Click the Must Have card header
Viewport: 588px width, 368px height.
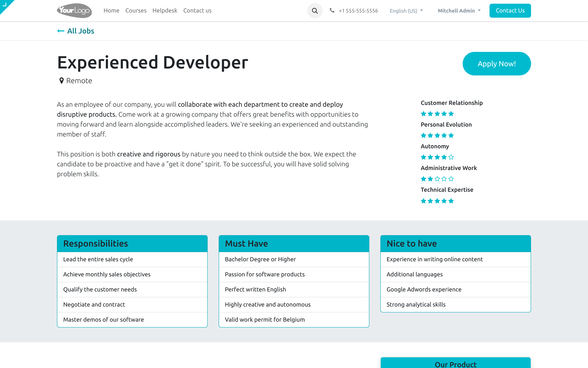click(294, 243)
